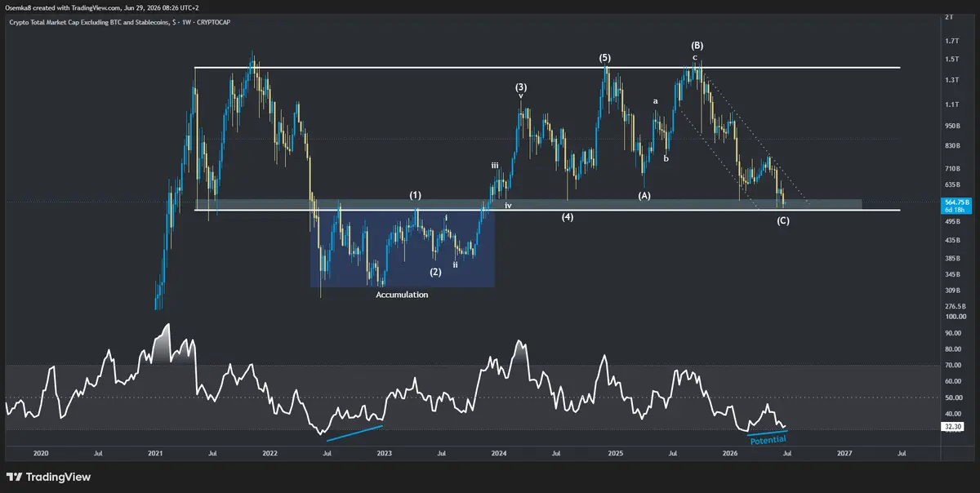Select corrective wave label (C)
980x493 pixels.
[782, 220]
